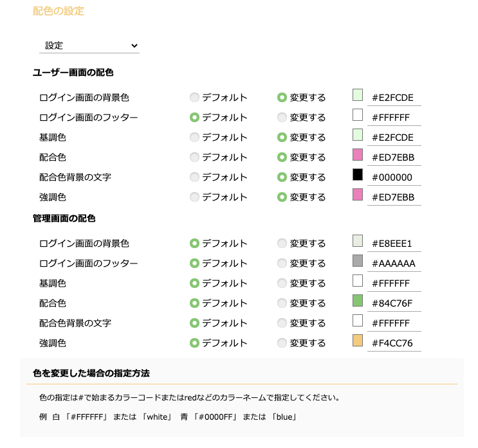
Task: Edit the #AAAAAA color code field
Action: [394, 264]
